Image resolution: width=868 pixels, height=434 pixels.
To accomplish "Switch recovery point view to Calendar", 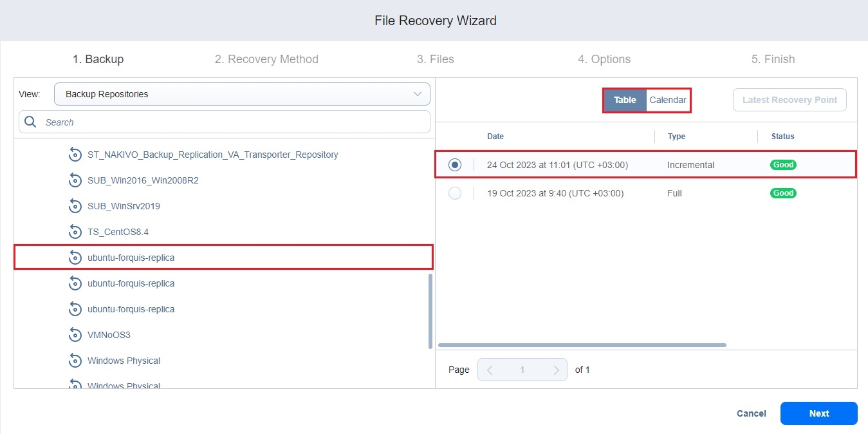I will [x=667, y=100].
